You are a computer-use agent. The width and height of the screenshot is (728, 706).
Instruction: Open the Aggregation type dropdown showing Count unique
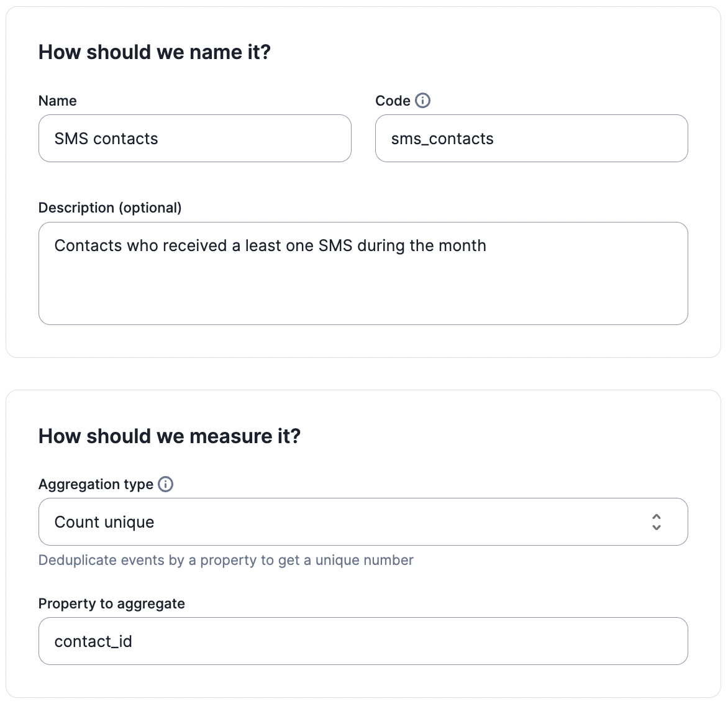363,521
